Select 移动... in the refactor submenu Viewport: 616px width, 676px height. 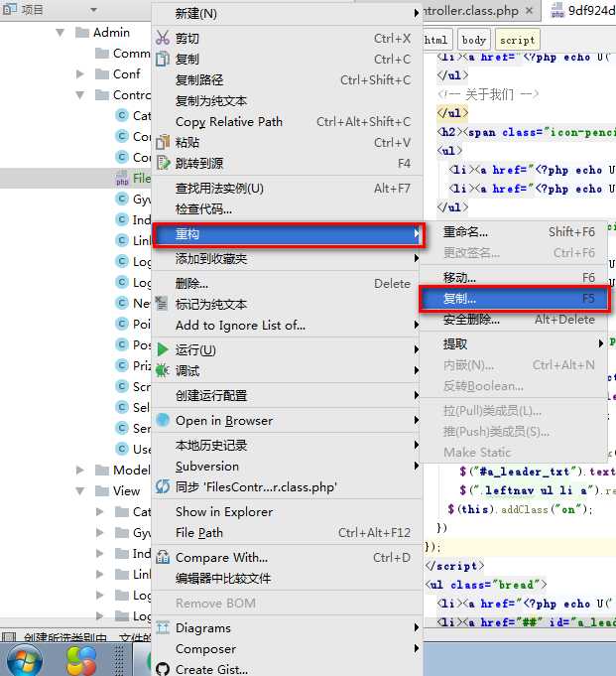pos(515,278)
